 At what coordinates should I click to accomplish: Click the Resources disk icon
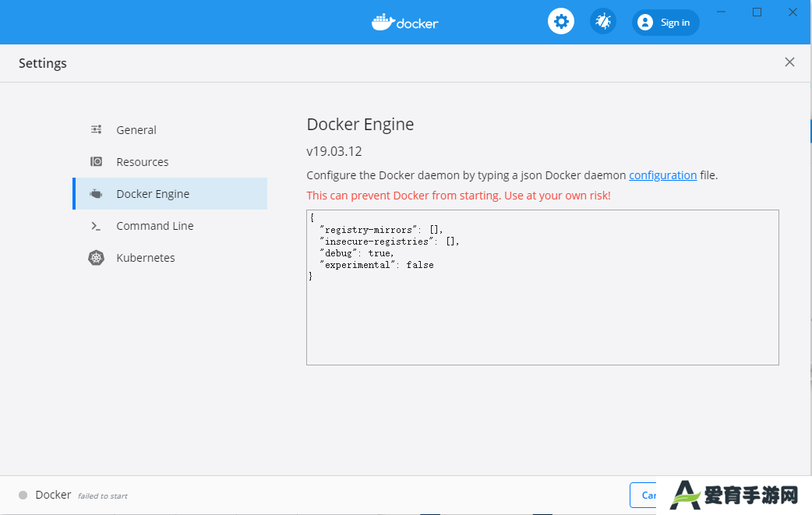97,161
